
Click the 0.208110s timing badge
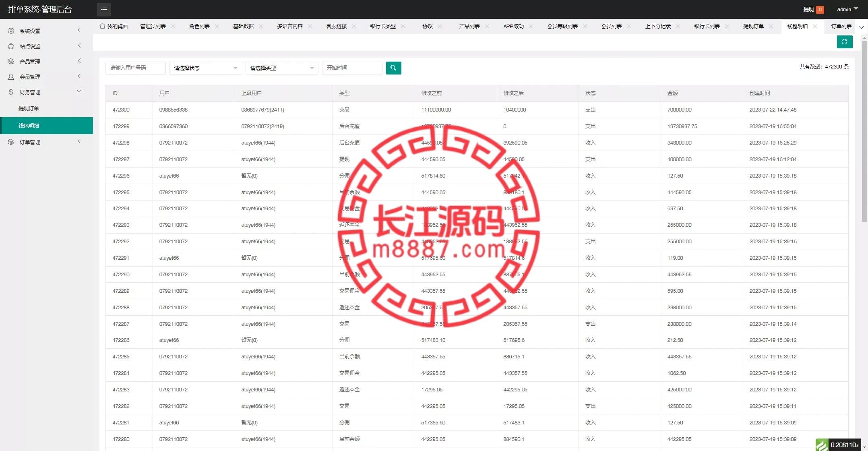tap(845, 445)
